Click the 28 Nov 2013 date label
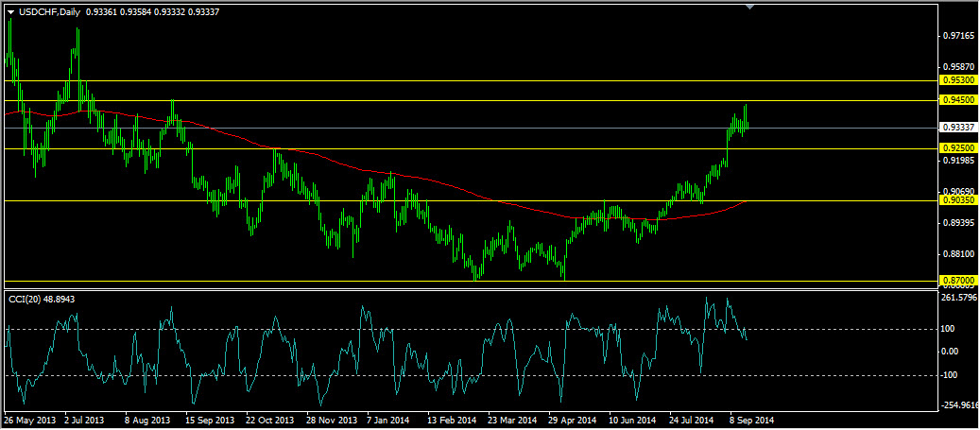Viewport: 980px width, 430px height. point(332,421)
